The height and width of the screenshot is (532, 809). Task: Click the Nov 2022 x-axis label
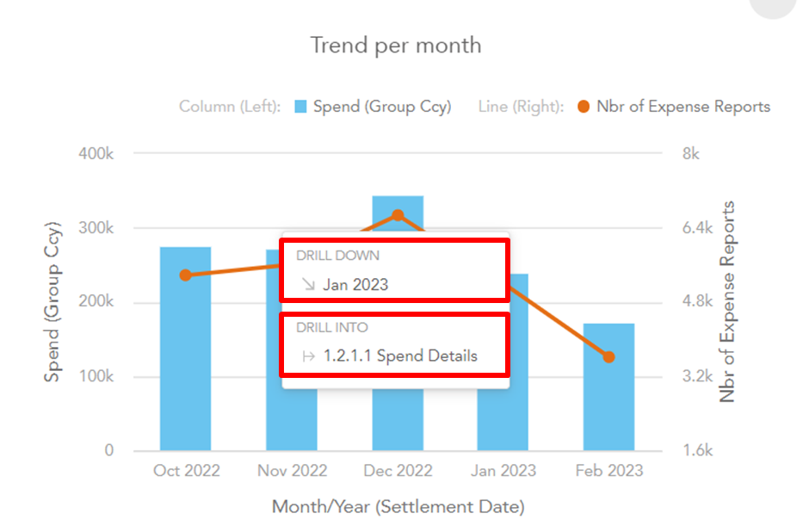tap(292, 471)
